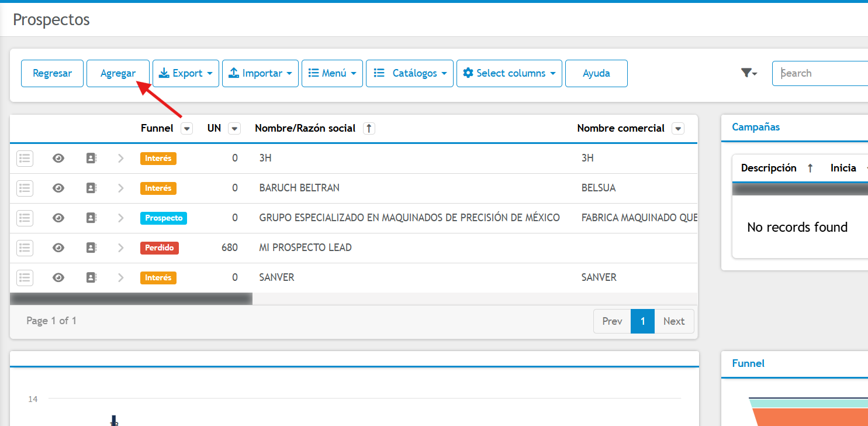
Task: Open the list menu icon for GRUPO ESPECIALIZADO row
Action: tap(25, 218)
